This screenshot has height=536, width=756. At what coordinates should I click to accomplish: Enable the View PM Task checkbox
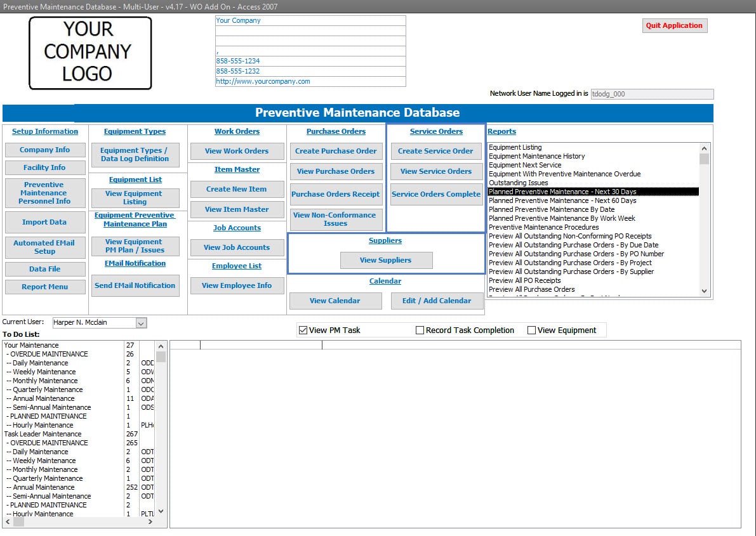pyautogui.click(x=303, y=330)
